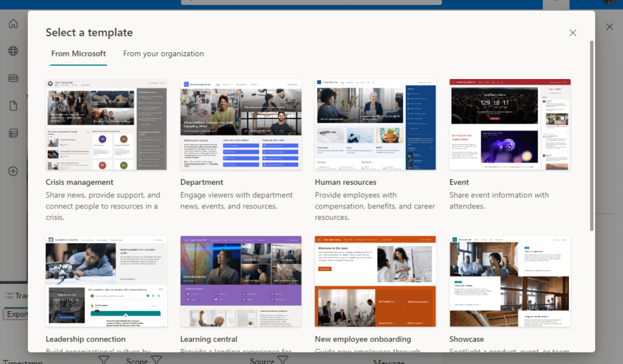
Task: Click Engage viewers department description text
Action: point(237,201)
